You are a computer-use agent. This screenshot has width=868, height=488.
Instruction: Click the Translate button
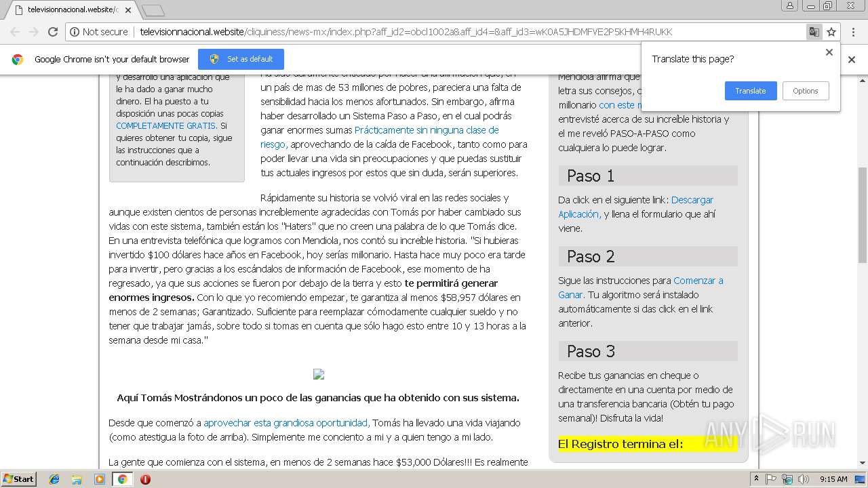coord(751,91)
